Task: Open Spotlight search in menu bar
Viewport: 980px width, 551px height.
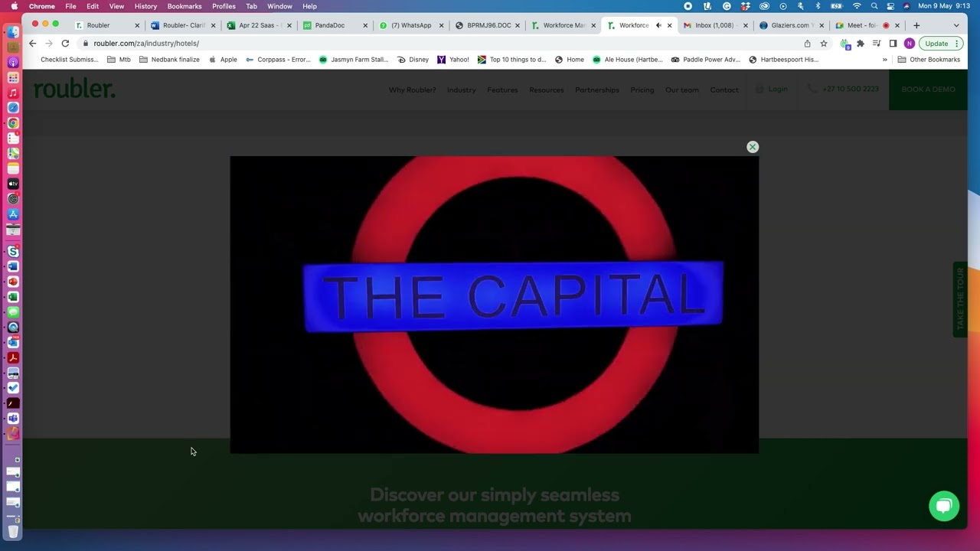Action: [x=874, y=6]
